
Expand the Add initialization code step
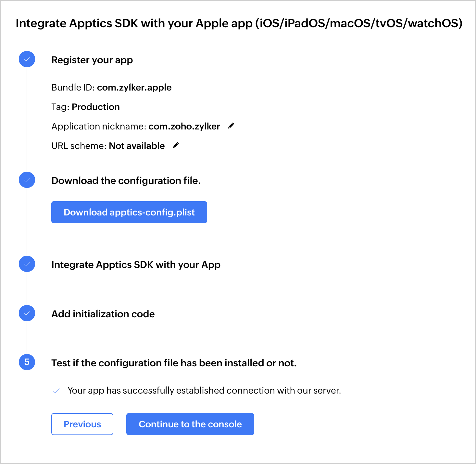tap(103, 314)
